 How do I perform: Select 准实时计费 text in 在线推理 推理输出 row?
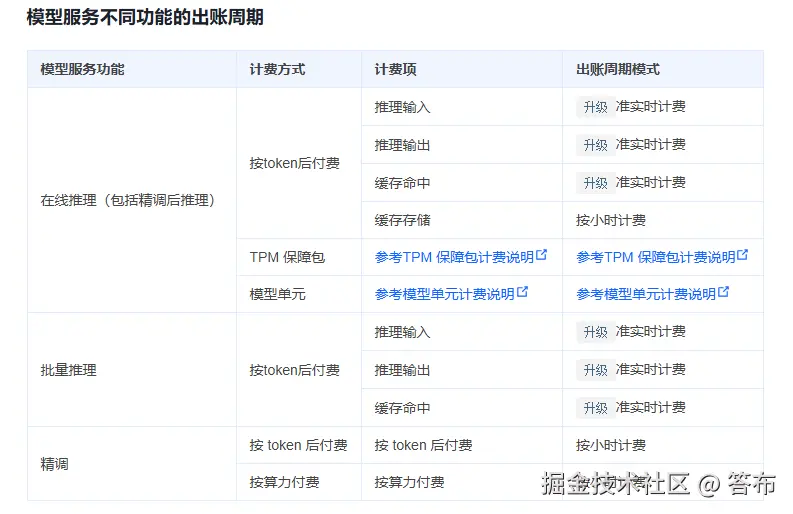(651, 144)
